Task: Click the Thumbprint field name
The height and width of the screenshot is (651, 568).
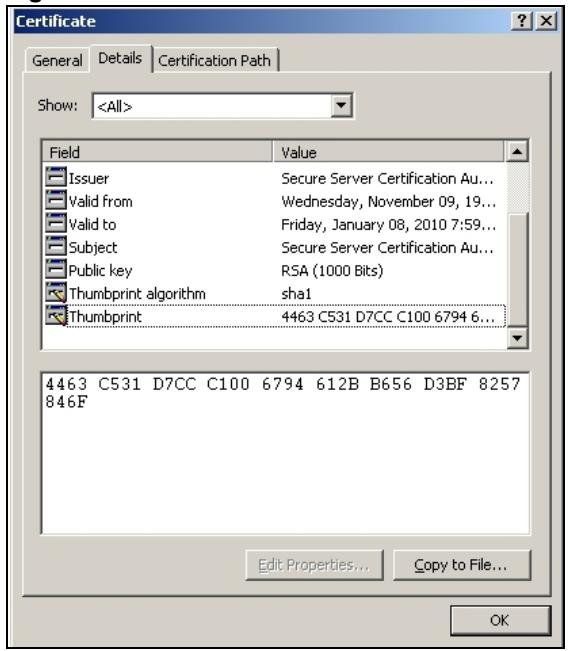Action: click(105, 317)
